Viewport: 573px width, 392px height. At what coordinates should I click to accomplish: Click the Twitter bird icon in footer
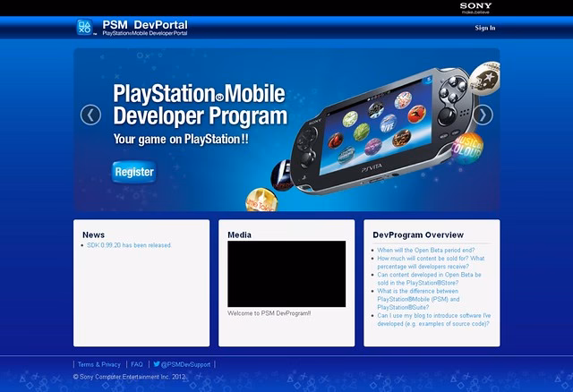[156, 365]
